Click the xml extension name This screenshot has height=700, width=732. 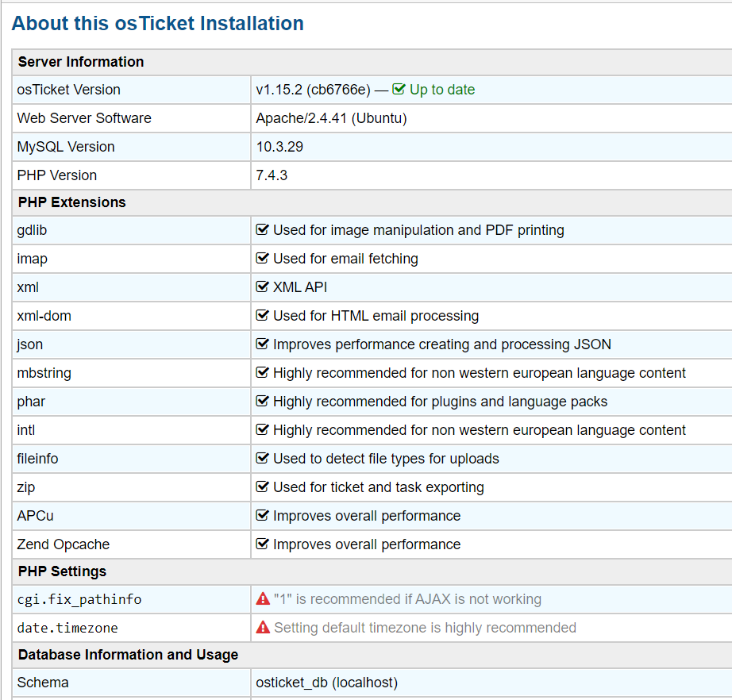(28, 287)
